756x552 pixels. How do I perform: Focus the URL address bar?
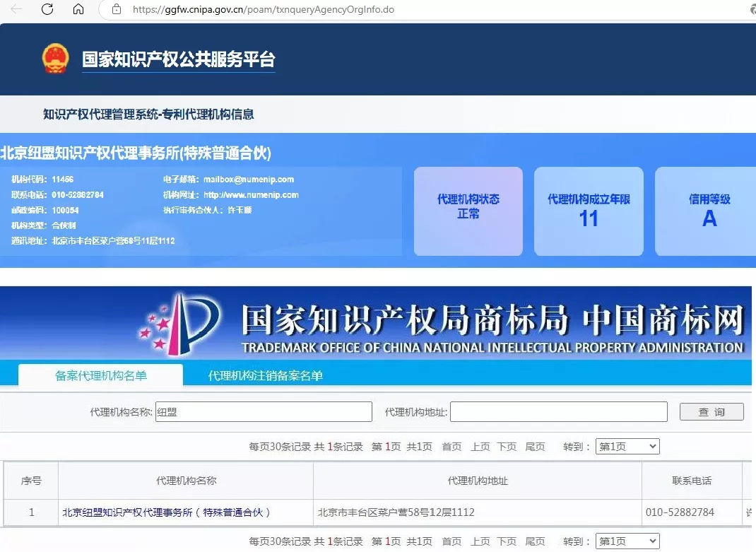425,10
